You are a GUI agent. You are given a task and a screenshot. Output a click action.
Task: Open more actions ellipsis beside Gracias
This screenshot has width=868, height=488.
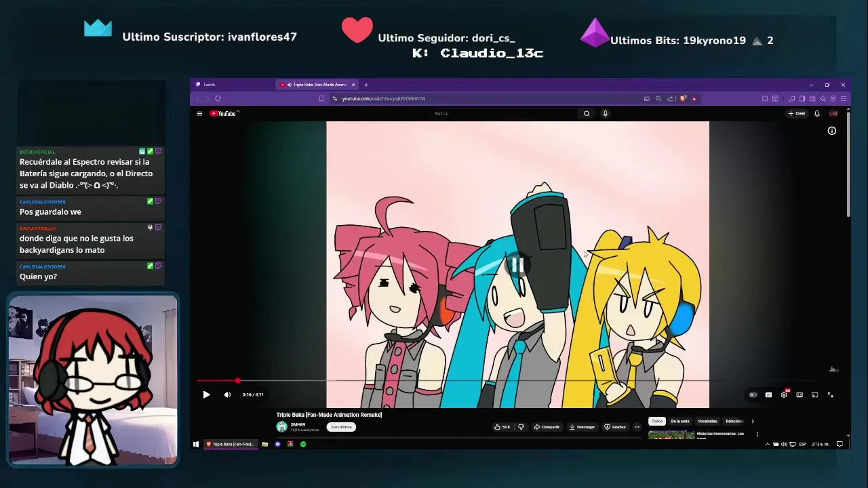[637, 427]
